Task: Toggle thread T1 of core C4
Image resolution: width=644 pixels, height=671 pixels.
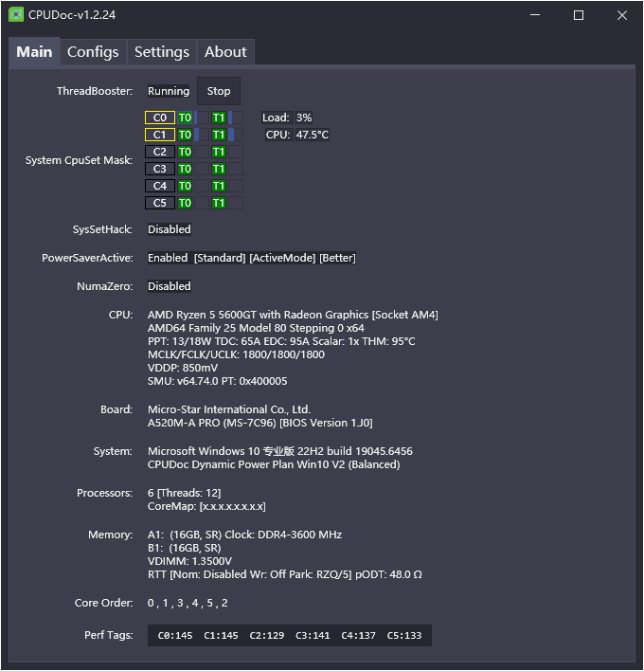Action: click(x=219, y=186)
